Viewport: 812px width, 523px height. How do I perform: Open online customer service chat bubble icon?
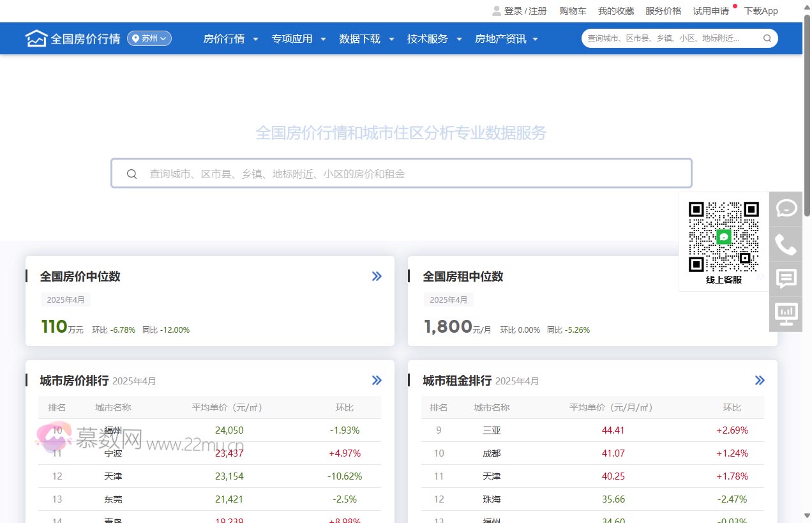pos(785,208)
